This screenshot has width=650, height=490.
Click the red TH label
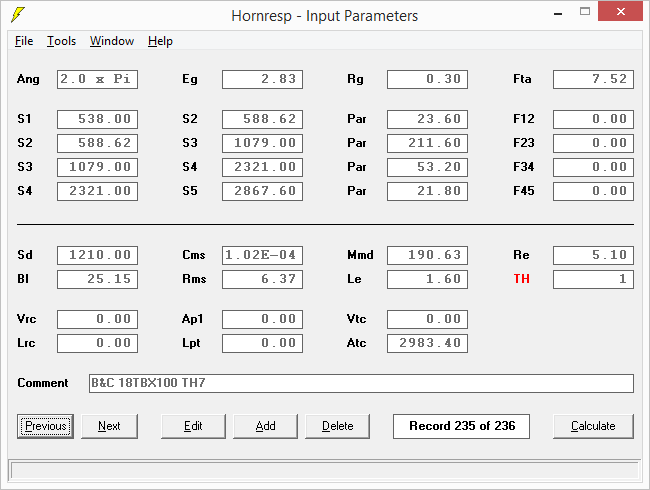pos(521,279)
